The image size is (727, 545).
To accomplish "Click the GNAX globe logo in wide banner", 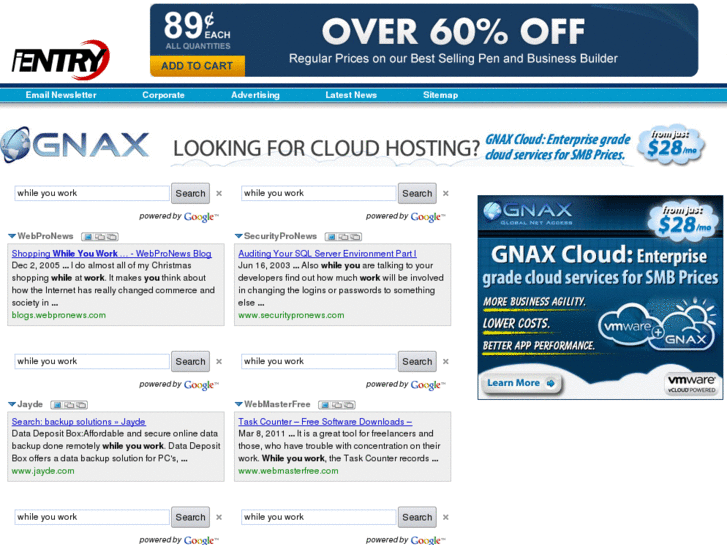I will pos(15,145).
